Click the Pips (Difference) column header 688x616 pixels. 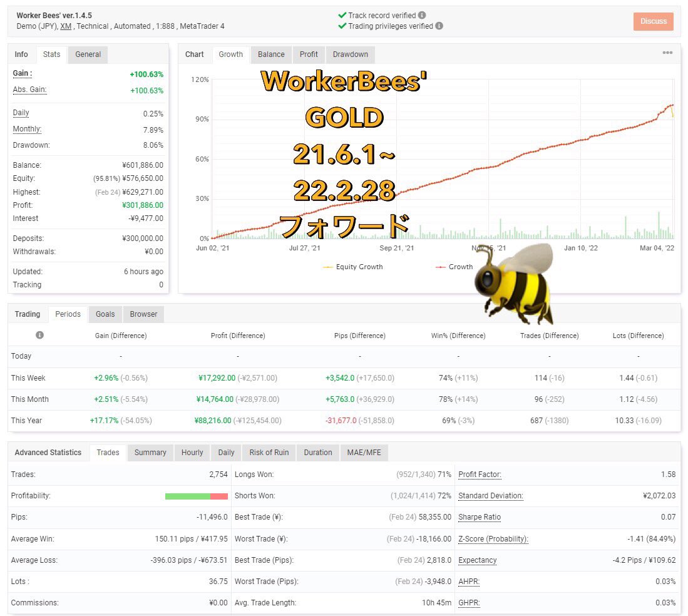click(x=360, y=336)
